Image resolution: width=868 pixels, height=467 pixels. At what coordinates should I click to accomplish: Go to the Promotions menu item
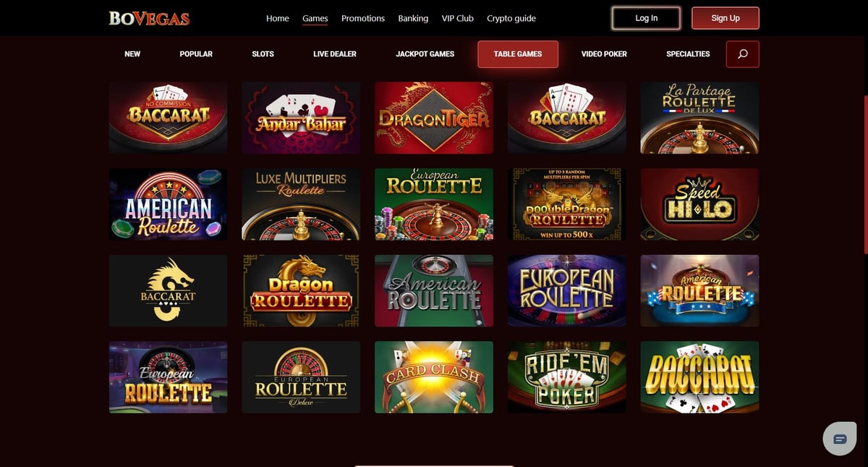(x=363, y=18)
